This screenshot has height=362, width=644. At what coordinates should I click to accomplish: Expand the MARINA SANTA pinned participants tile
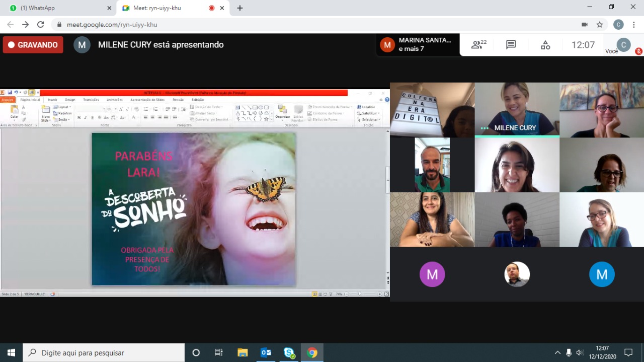(418, 45)
